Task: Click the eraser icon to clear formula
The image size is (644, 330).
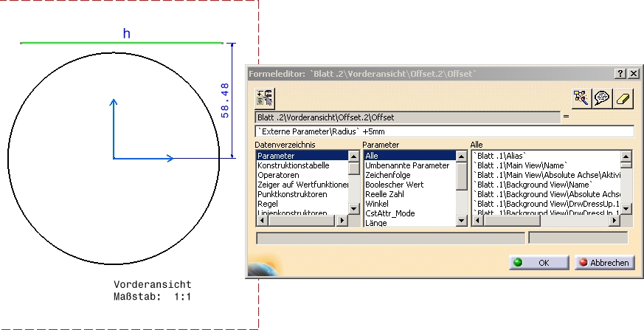Action: (623, 99)
